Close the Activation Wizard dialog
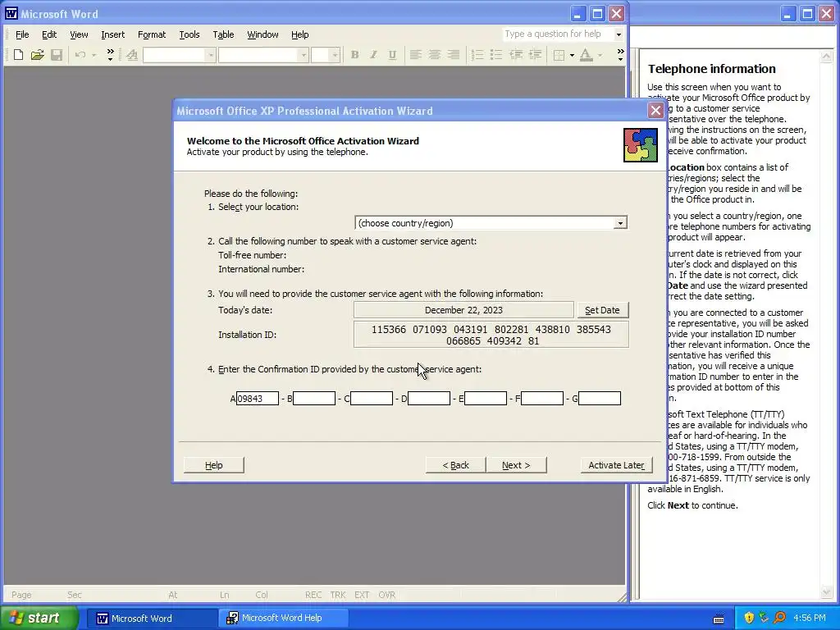This screenshot has width=840, height=630. [x=655, y=111]
